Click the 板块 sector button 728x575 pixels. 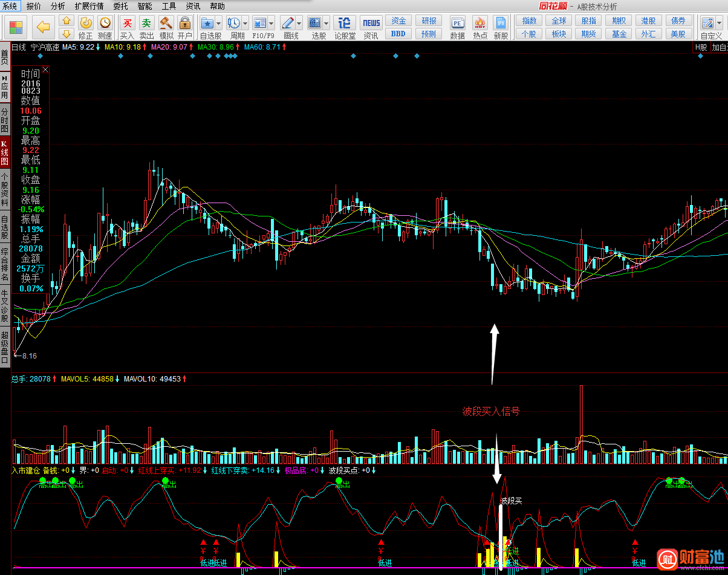pos(559,34)
